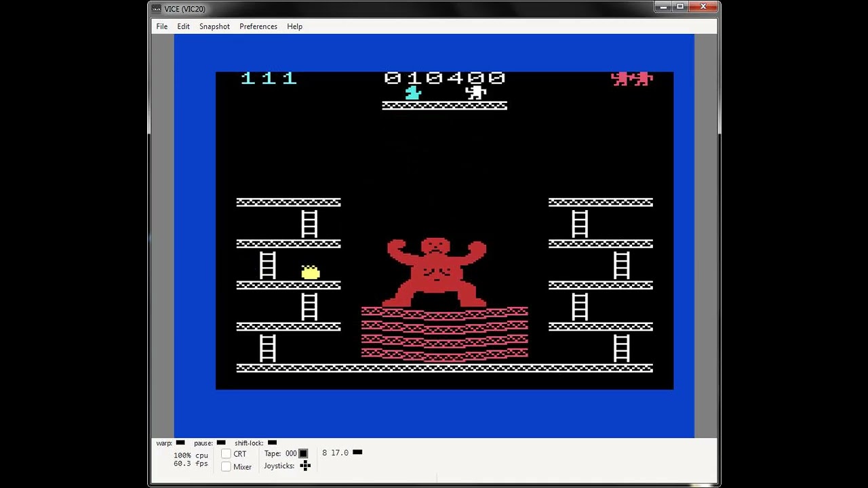
Task: Click the cyan character on top platform
Action: [413, 93]
